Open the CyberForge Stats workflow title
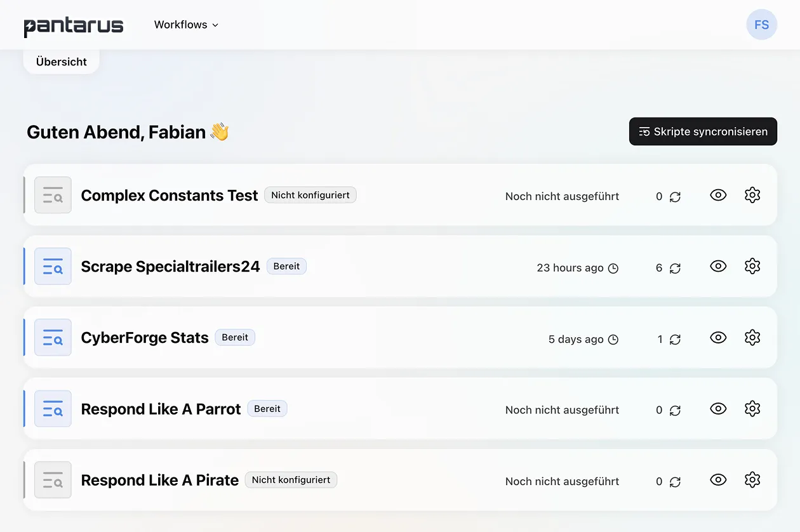Image resolution: width=800 pixels, height=532 pixels. click(x=145, y=338)
